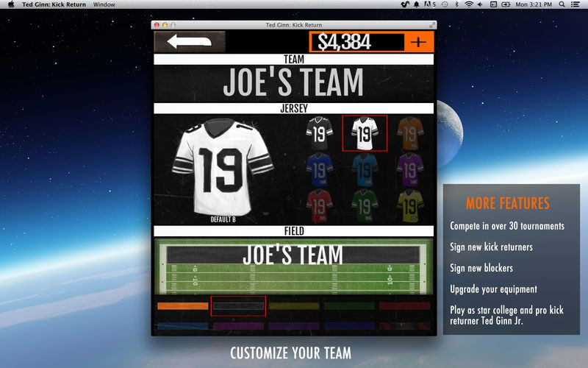Choose the green jersey
The image size is (588, 368).
(x=365, y=206)
